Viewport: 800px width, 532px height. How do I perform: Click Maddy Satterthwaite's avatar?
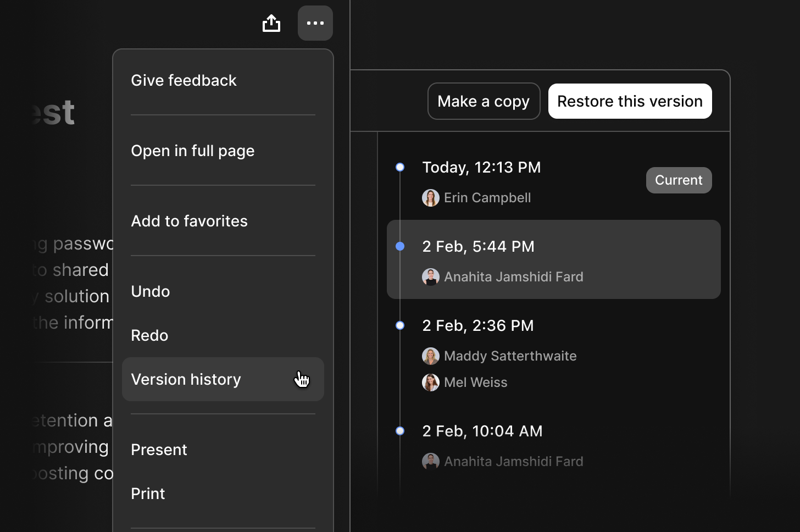[x=431, y=356]
